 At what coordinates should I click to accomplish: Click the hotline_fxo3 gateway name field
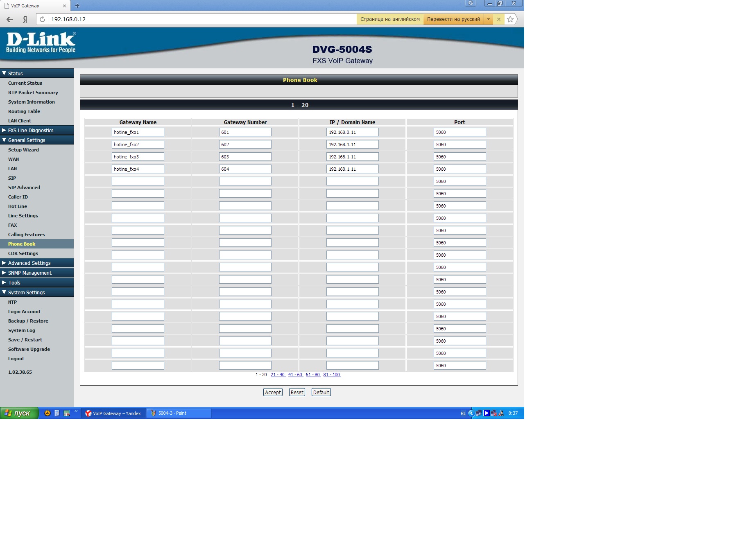tap(138, 157)
